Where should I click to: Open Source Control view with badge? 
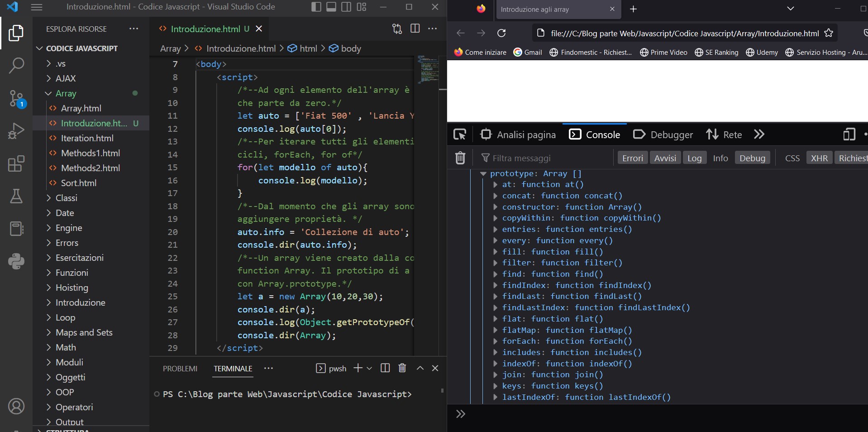16,98
